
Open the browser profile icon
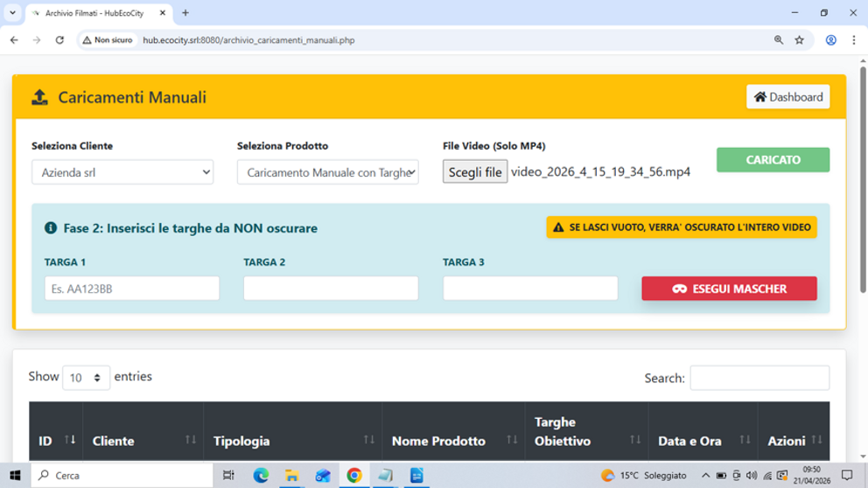[831, 40]
